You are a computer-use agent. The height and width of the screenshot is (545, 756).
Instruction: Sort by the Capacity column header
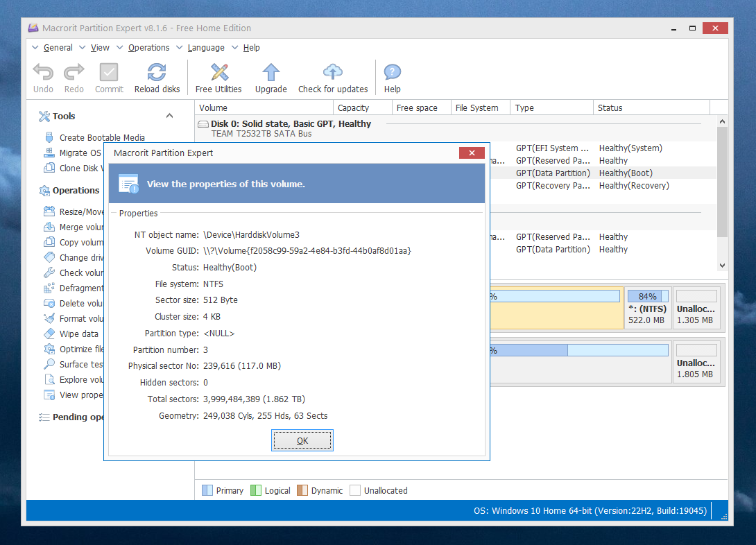[363, 108]
